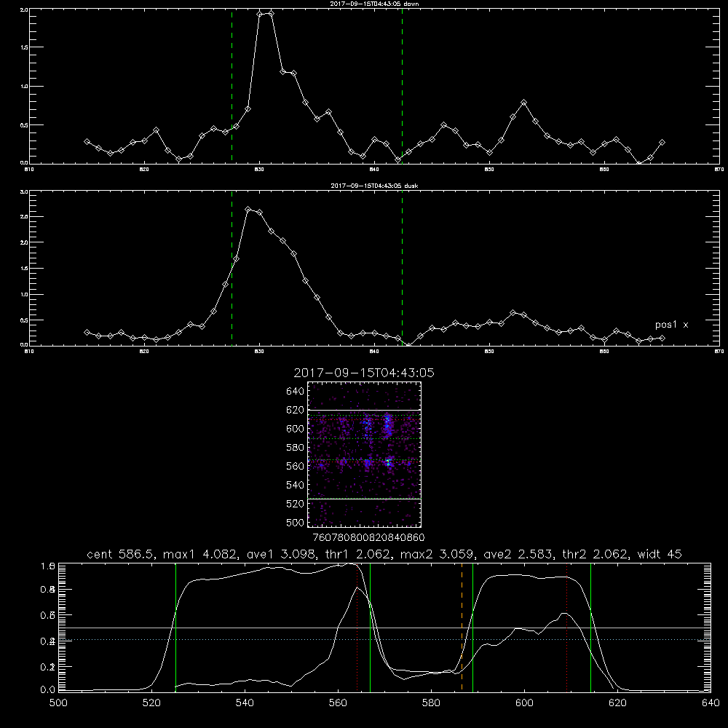Image resolution: width=728 pixels, height=728 pixels.
Task: Click the dusk plot title text
Action: 374,186
